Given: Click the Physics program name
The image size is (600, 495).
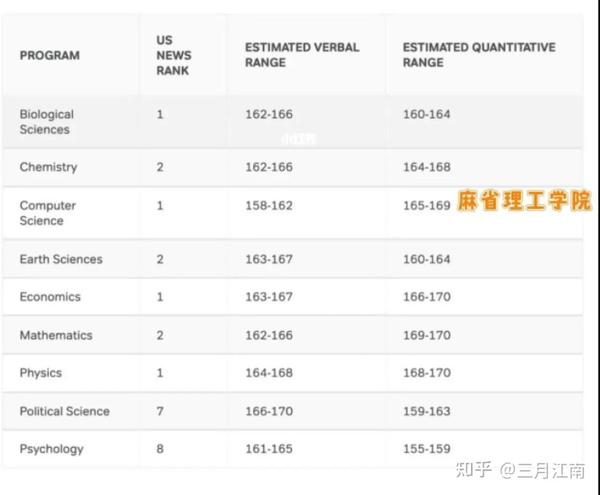Looking at the screenshot, I should coord(40,373).
